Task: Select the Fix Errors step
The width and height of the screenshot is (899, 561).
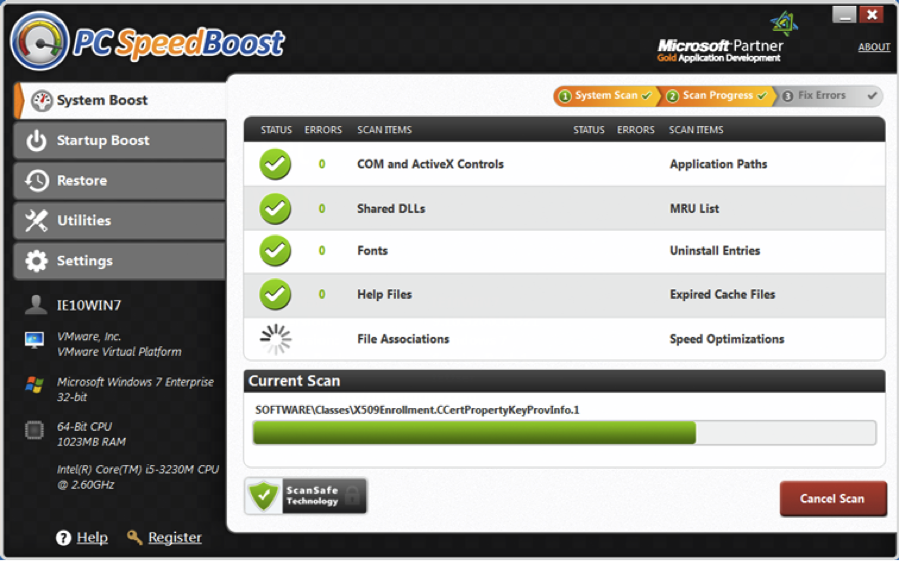Action: coord(829,96)
